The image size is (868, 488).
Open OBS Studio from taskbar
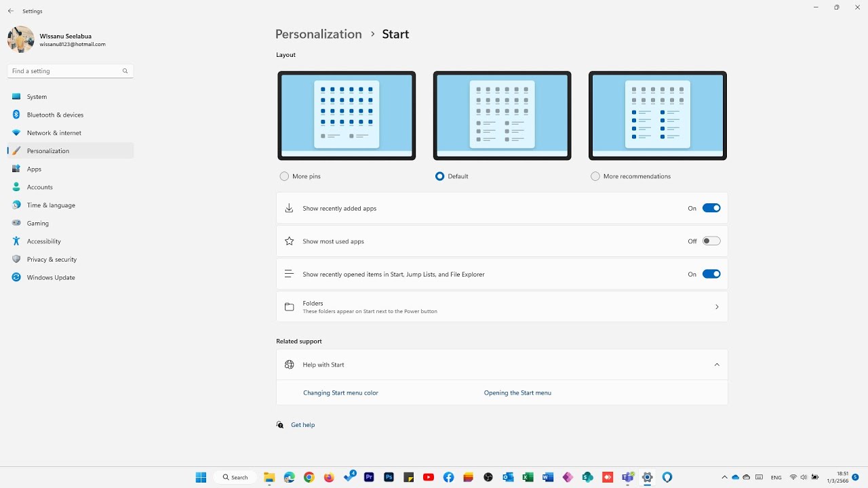[488, 477]
